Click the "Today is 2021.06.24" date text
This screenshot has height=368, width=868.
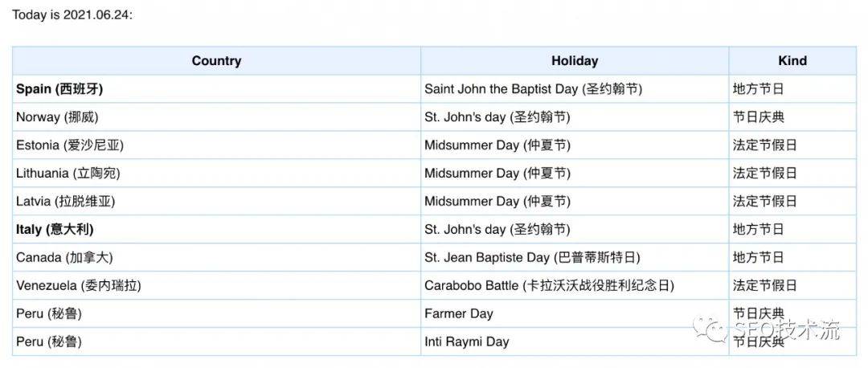[72, 15]
